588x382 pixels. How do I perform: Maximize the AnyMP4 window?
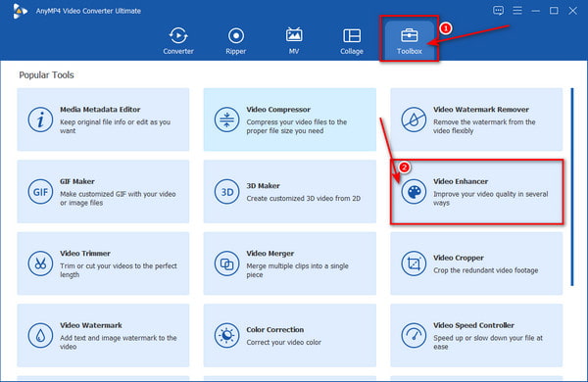554,11
